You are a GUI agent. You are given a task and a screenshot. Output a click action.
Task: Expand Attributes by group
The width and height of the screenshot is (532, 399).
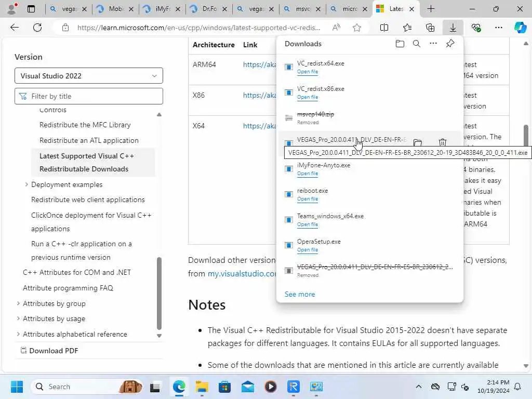[x=18, y=303]
